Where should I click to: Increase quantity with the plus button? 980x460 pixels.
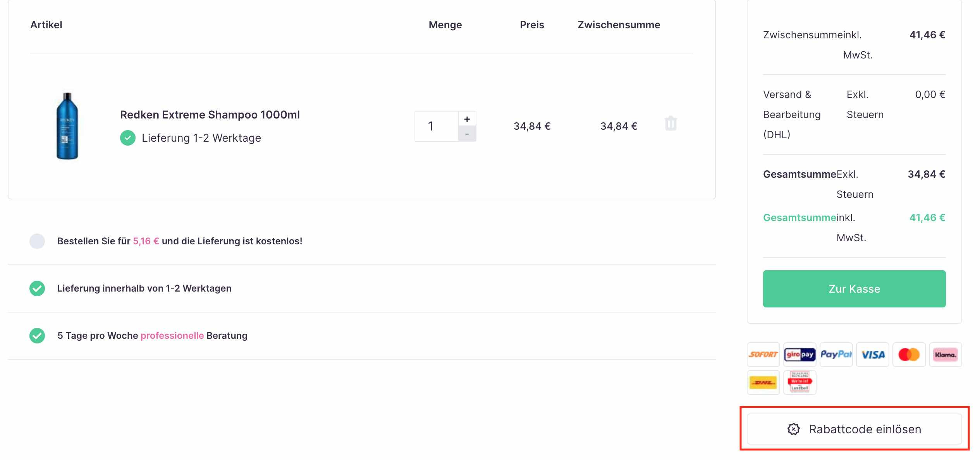[467, 119]
